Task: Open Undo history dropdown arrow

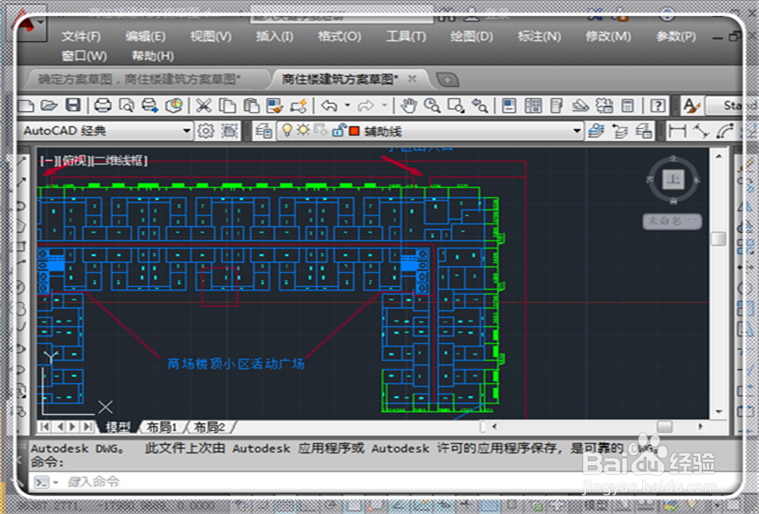Action: 348,105
